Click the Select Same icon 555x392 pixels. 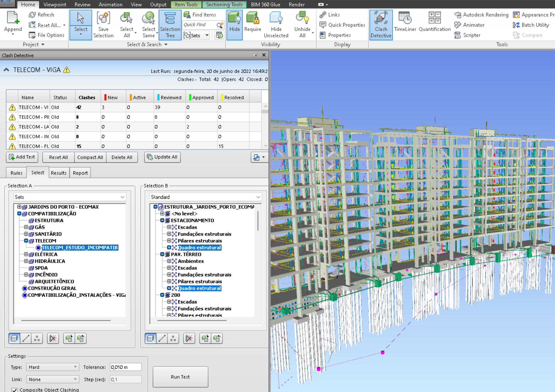coord(149,18)
